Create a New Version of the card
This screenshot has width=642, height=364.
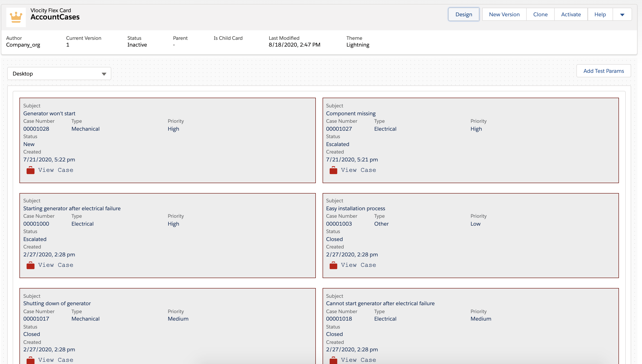tap(504, 14)
